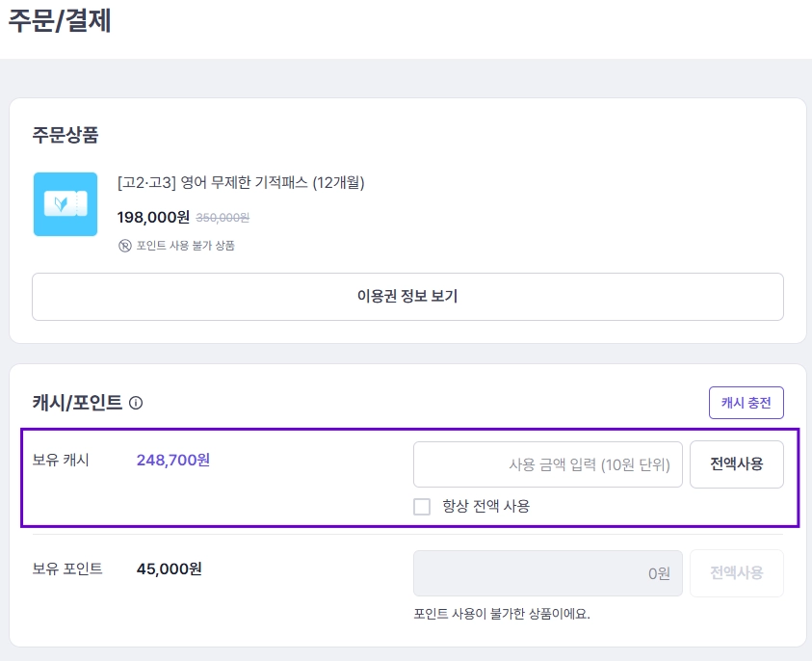The width and height of the screenshot is (812, 661).
Task: Click the 198,000원 sale price
Action: tap(153, 217)
